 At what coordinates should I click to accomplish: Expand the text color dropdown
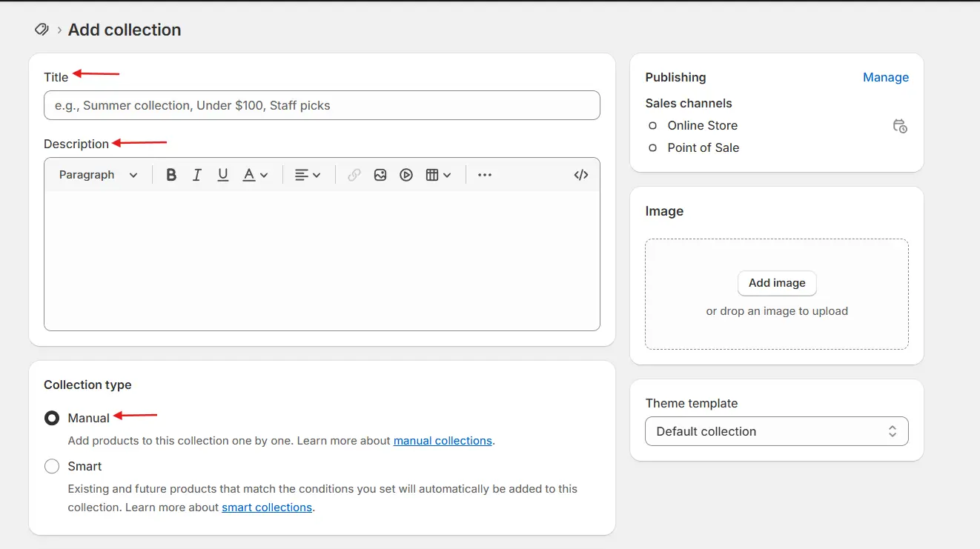pyautogui.click(x=256, y=175)
